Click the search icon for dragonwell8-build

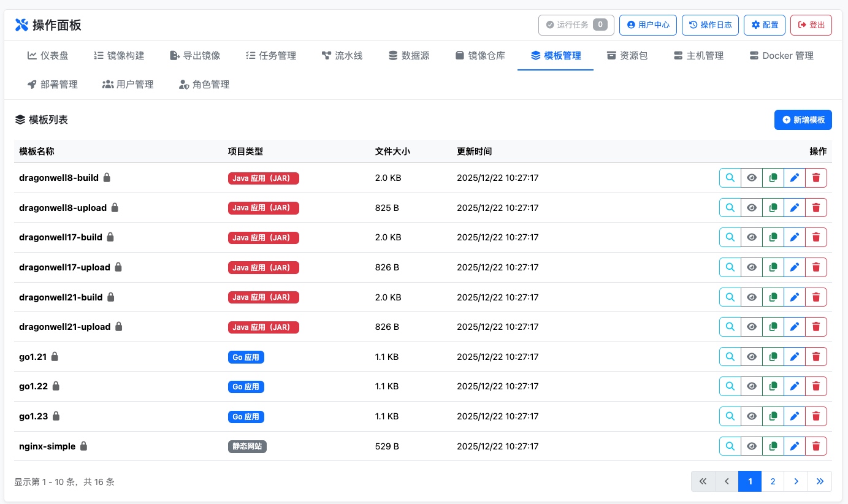tap(730, 178)
